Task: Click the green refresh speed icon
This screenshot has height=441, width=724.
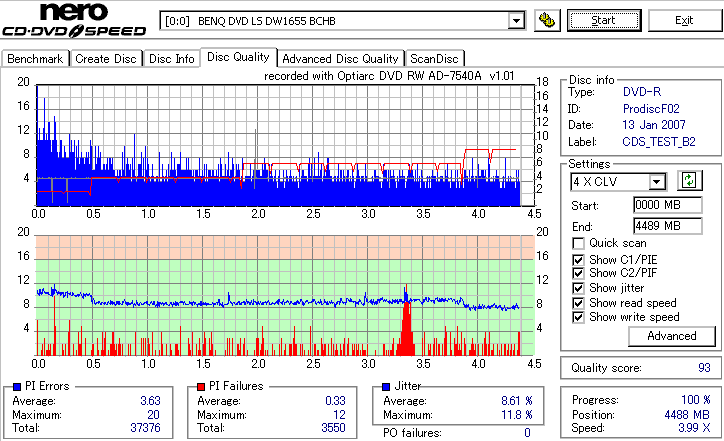Action: pos(689,180)
